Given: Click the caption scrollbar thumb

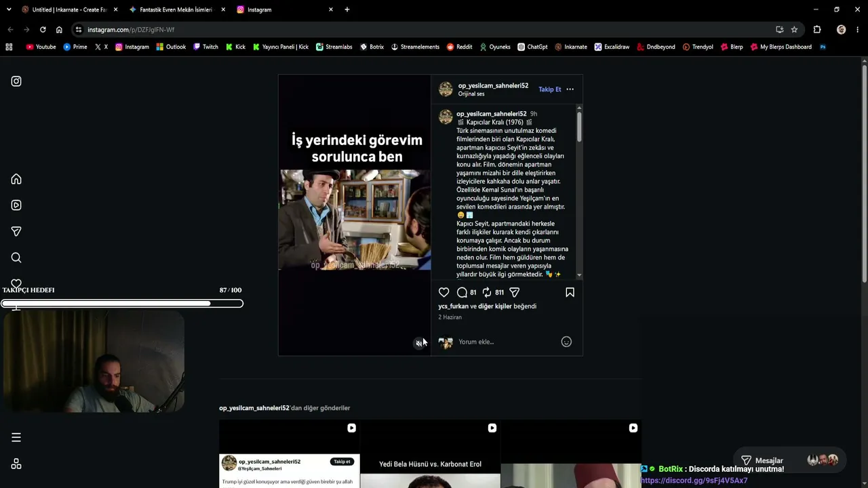Looking at the screenshot, I should (579, 127).
